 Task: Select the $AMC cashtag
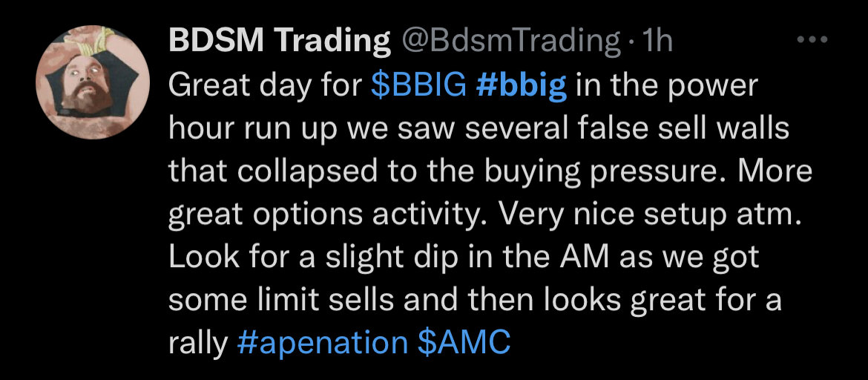point(464,342)
